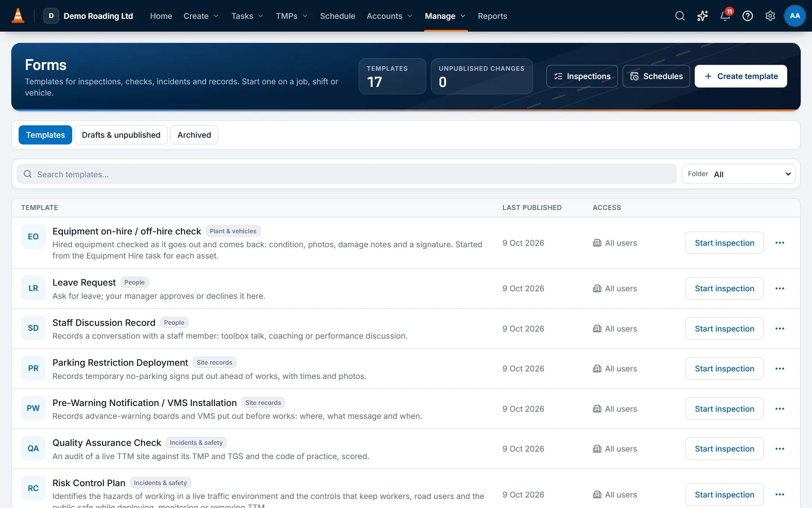Start inspection for Quality Assurance Check
The image size is (812, 508).
[724, 449]
